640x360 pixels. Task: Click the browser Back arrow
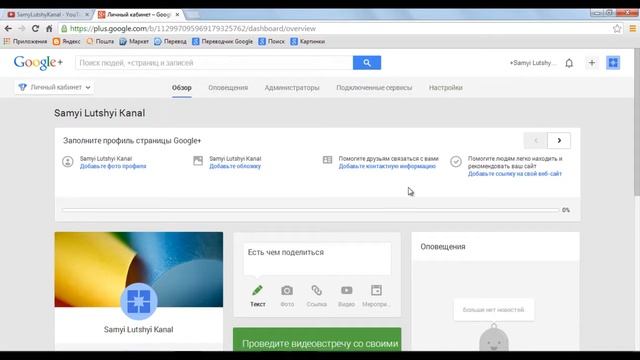8,29
